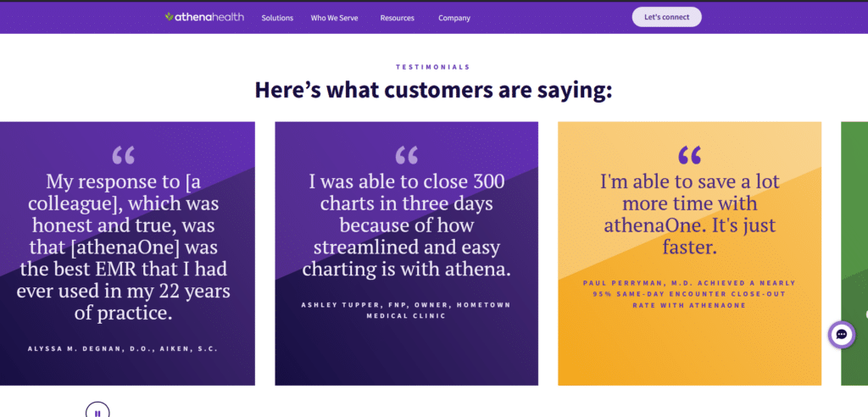Pause the testimonials carousel
This screenshot has width=868, height=417.
click(x=97, y=412)
